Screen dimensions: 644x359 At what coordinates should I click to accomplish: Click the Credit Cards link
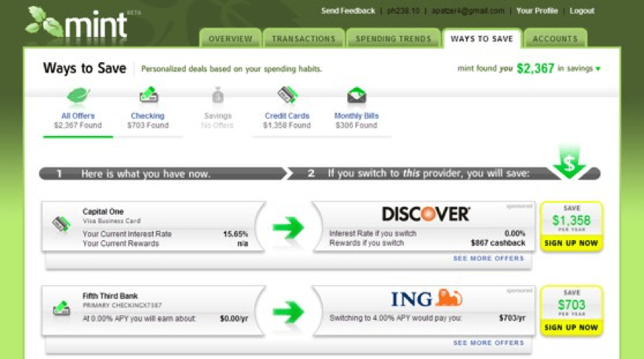[287, 116]
